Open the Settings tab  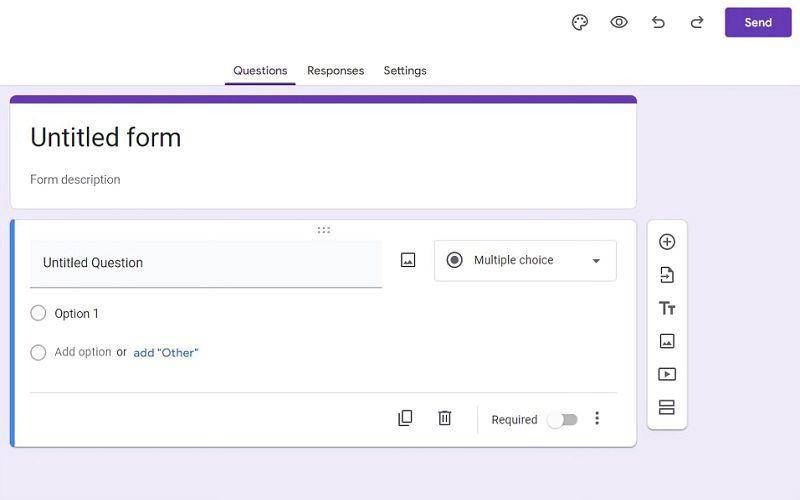(405, 70)
